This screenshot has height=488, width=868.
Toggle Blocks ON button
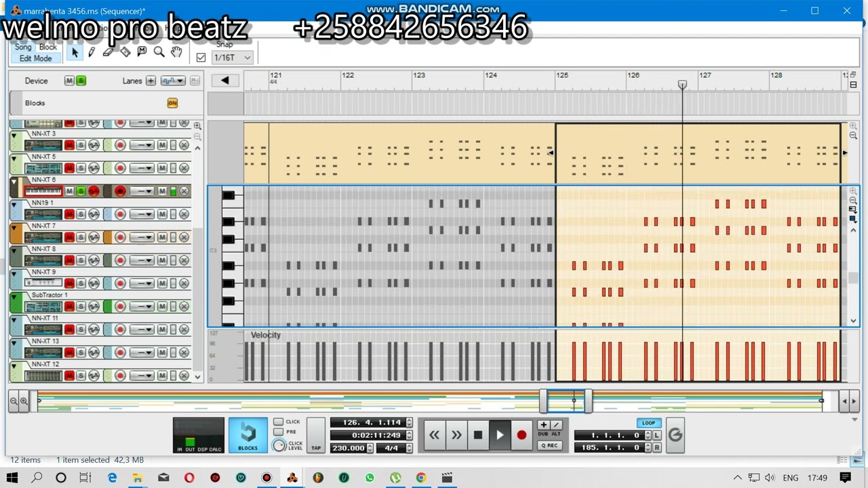tap(172, 103)
